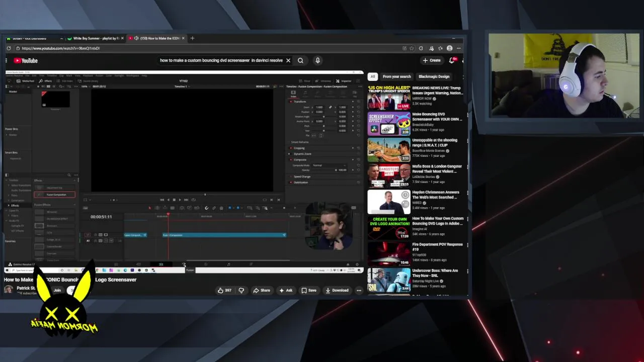644x362 pixels.
Task: Click the Save button below the video
Action: click(309, 290)
